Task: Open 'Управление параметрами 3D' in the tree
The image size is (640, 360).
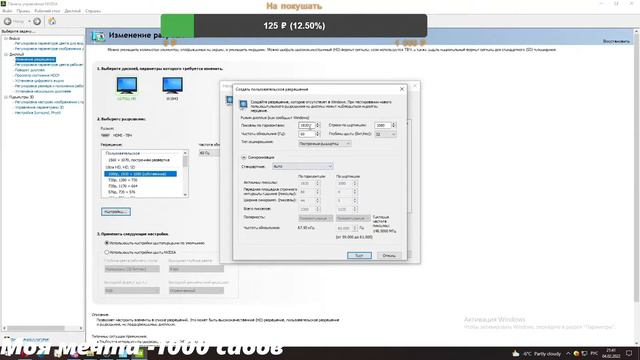Action: tap(39, 107)
